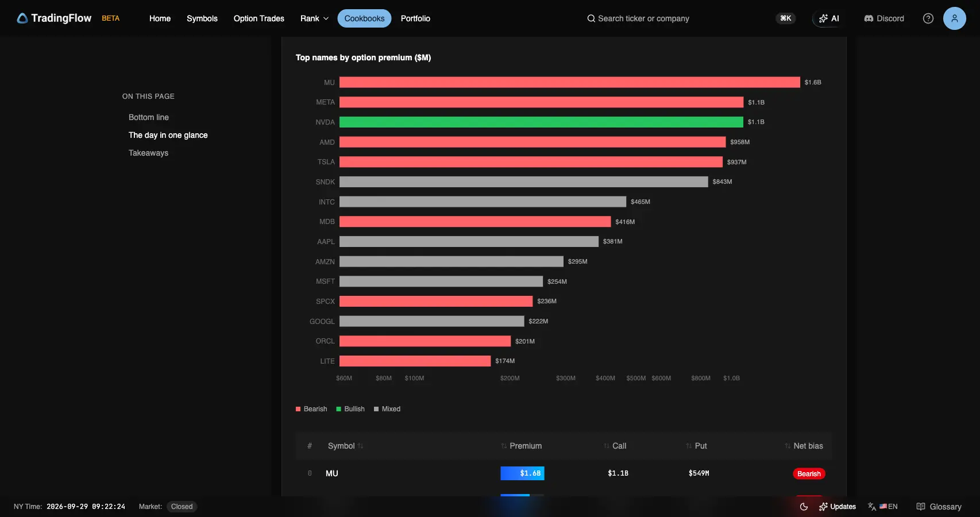Screen dimensions: 980x517
Task: Open the Glossary book icon
Action: click(x=921, y=507)
